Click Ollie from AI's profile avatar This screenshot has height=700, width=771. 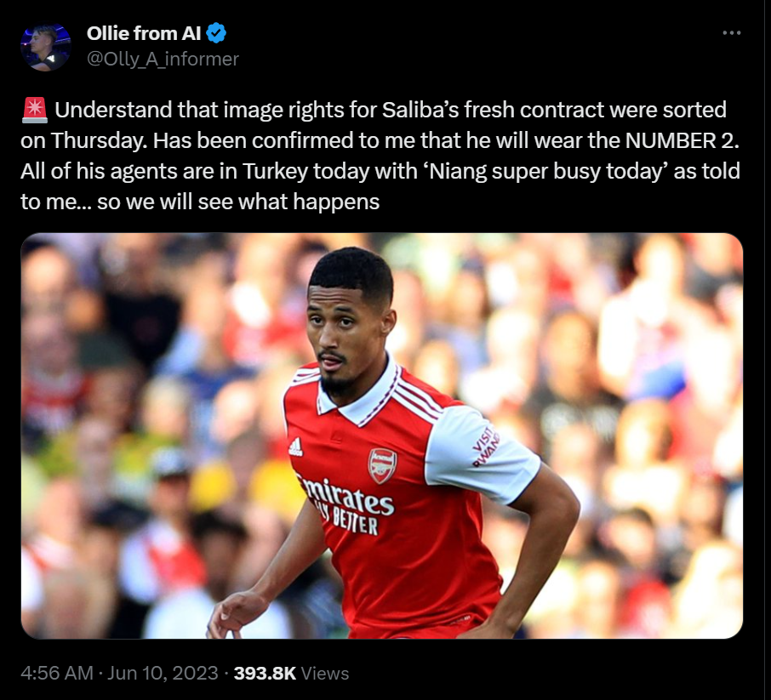[x=45, y=47]
